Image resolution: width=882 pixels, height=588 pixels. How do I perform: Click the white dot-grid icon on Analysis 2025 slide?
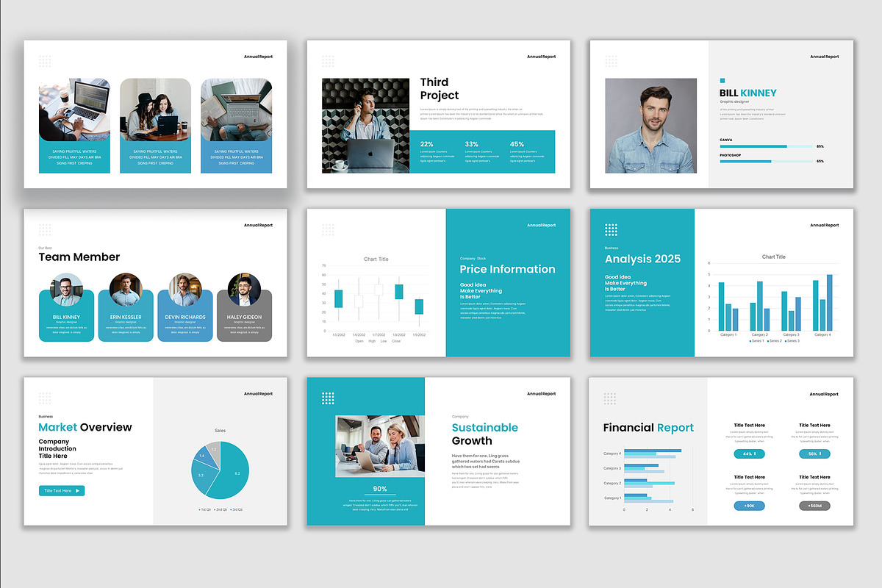pyautogui.click(x=612, y=230)
